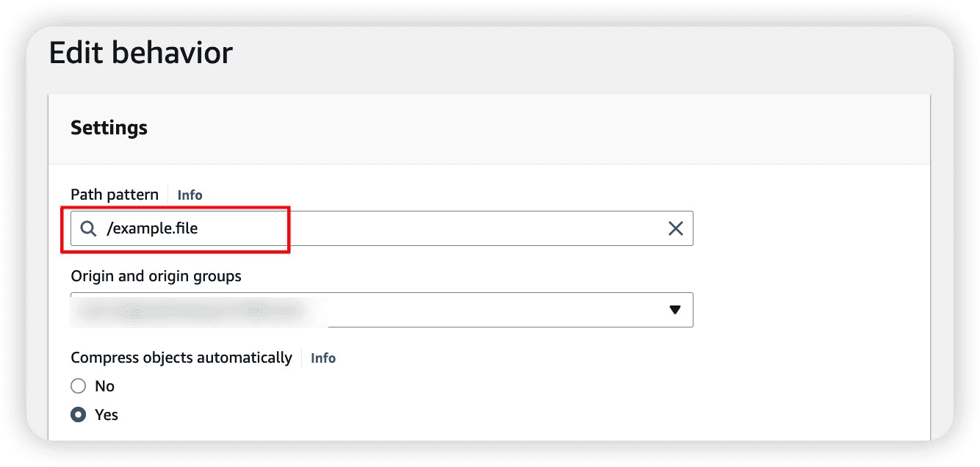The height and width of the screenshot is (467, 980).
Task: Clear the path pattern with the X icon
Action: (676, 228)
